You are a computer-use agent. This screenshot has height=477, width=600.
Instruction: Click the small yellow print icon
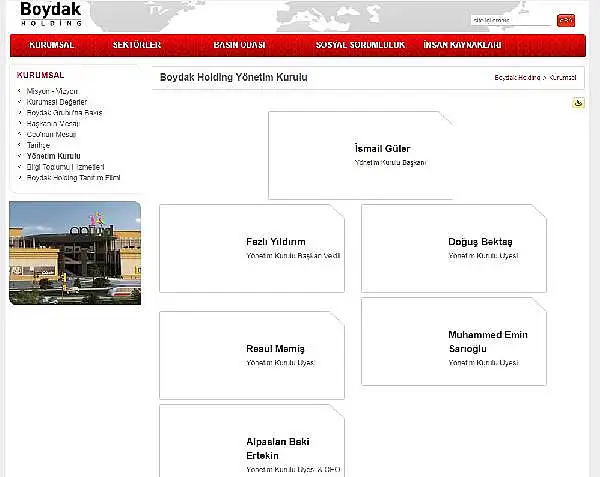pos(578,103)
